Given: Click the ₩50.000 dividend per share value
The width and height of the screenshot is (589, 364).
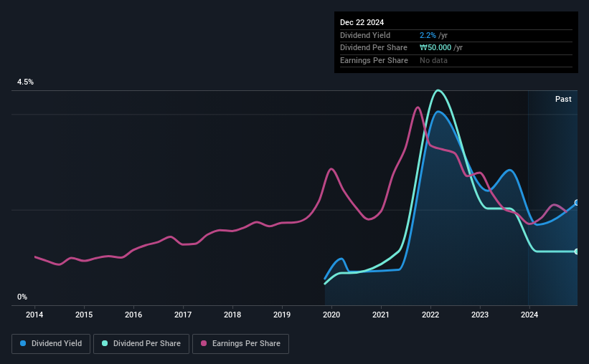Looking at the screenshot, I should click(x=435, y=48).
